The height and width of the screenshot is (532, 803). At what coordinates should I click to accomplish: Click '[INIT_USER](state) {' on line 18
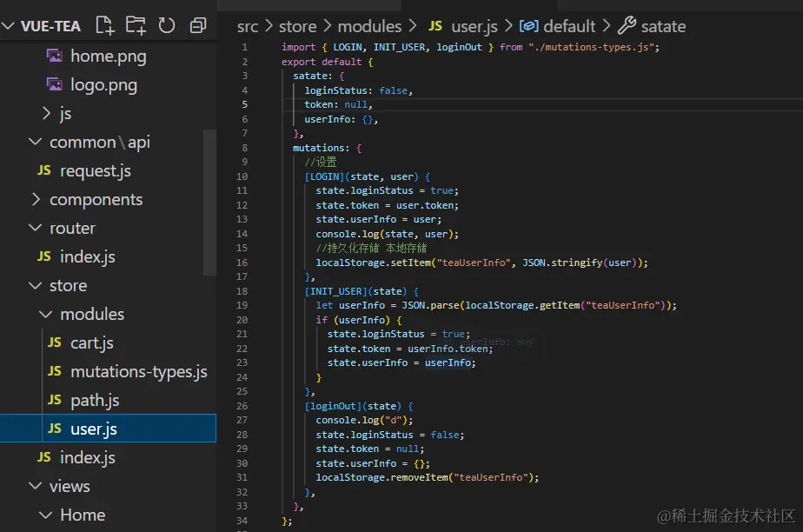362,291
